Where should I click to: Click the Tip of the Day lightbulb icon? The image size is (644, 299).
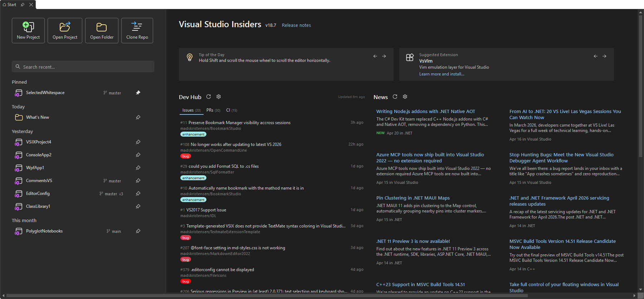[x=190, y=57]
